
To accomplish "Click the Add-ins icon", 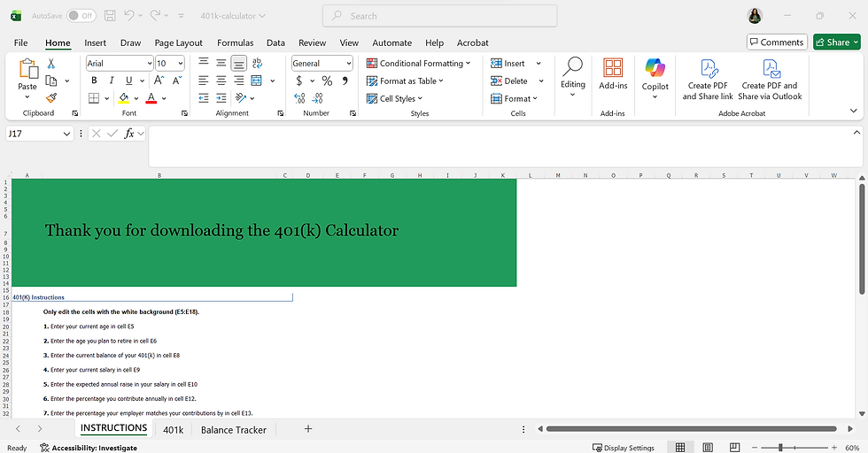I will 613,69.
